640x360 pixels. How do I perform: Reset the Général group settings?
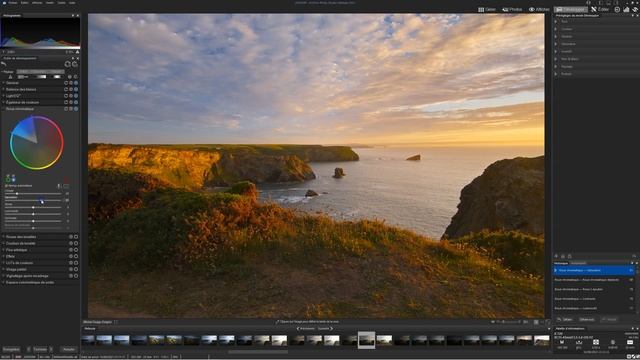coord(66,83)
